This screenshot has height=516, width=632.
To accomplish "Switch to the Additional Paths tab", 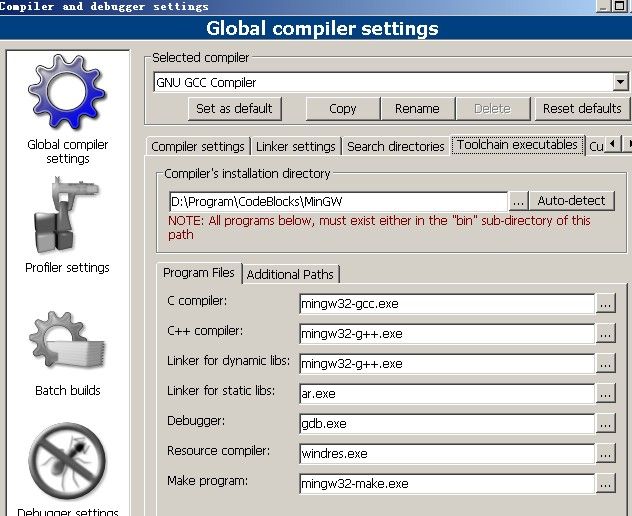I will click(290, 275).
